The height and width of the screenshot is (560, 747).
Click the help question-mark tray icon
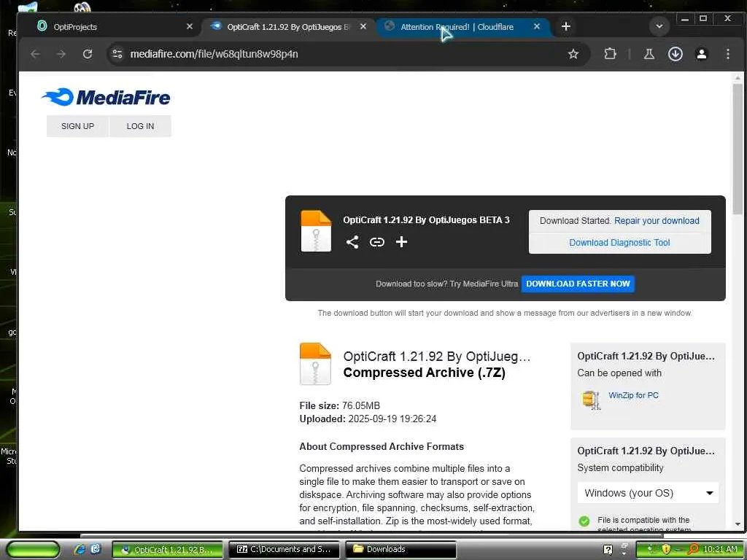pyautogui.click(x=608, y=550)
